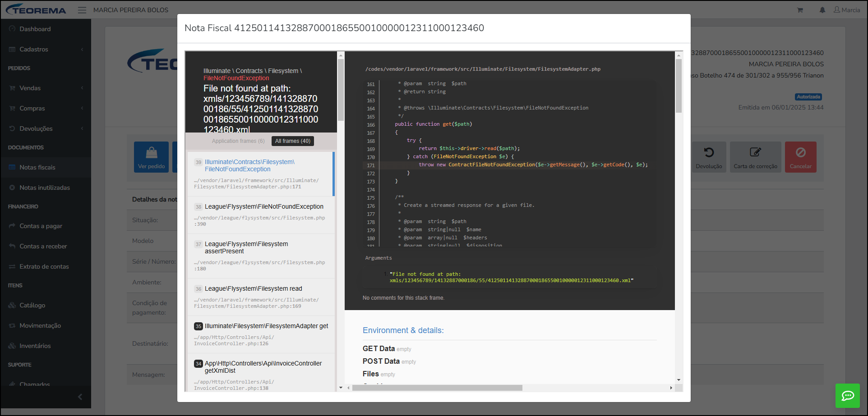Click the Notas fiscais sidebar icon
This screenshot has width=868, height=416.
(12, 167)
